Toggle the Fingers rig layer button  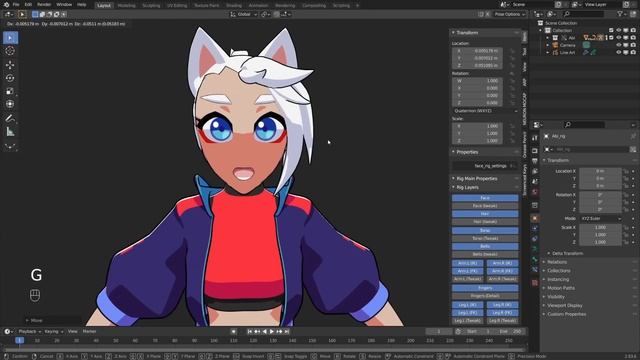(x=485, y=288)
